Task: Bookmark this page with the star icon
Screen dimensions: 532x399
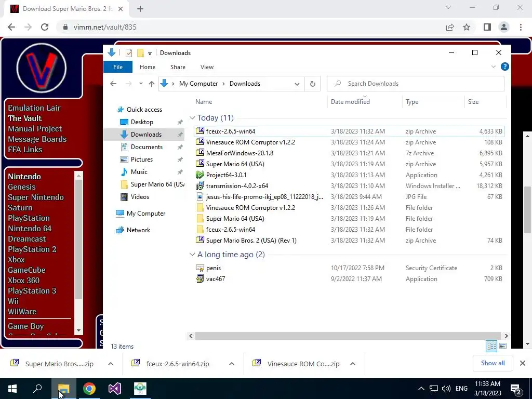Action: 467,27
